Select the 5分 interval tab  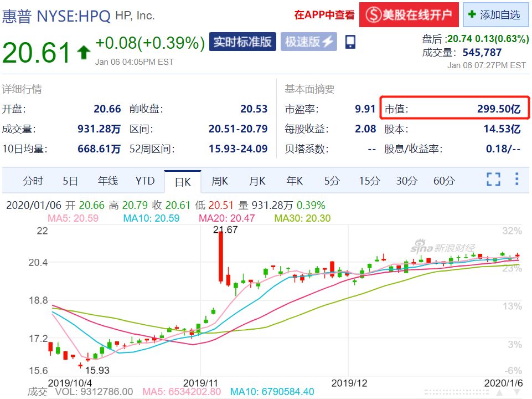coord(332,181)
